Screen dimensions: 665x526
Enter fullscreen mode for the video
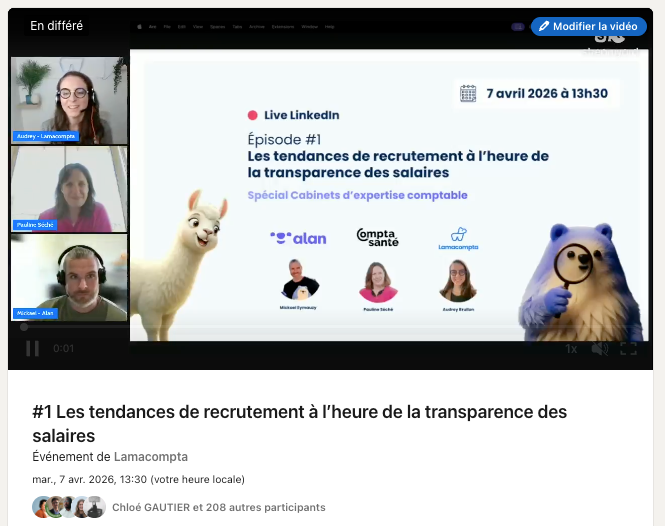click(x=628, y=349)
